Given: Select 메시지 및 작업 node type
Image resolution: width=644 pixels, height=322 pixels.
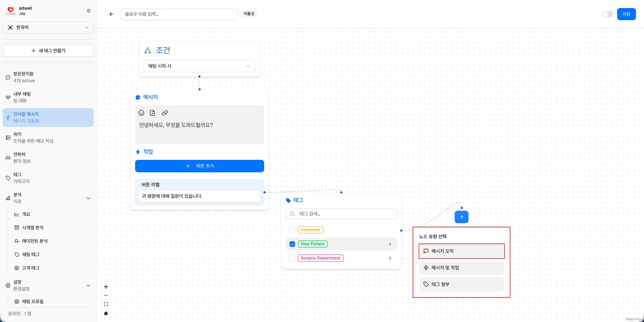Looking at the screenshot, I should (461, 268).
